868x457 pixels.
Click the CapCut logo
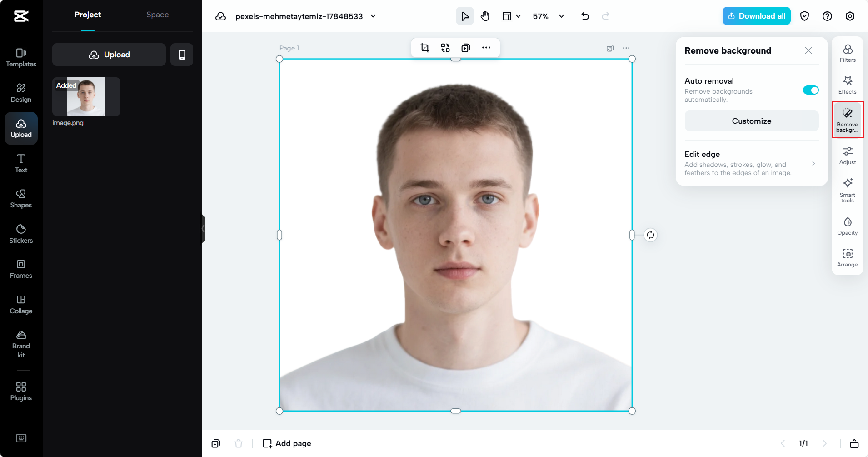(21, 16)
